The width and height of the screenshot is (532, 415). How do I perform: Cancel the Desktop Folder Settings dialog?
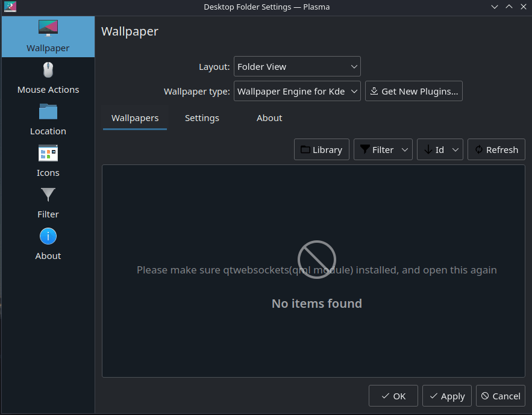click(x=500, y=396)
